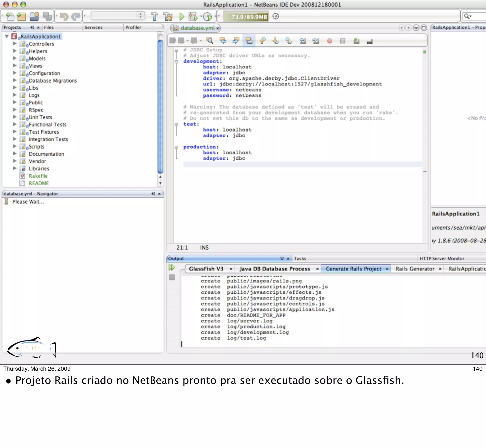Collapse the development block fold marker
The height and width of the screenshot is (448, 486).
[176, 61]
